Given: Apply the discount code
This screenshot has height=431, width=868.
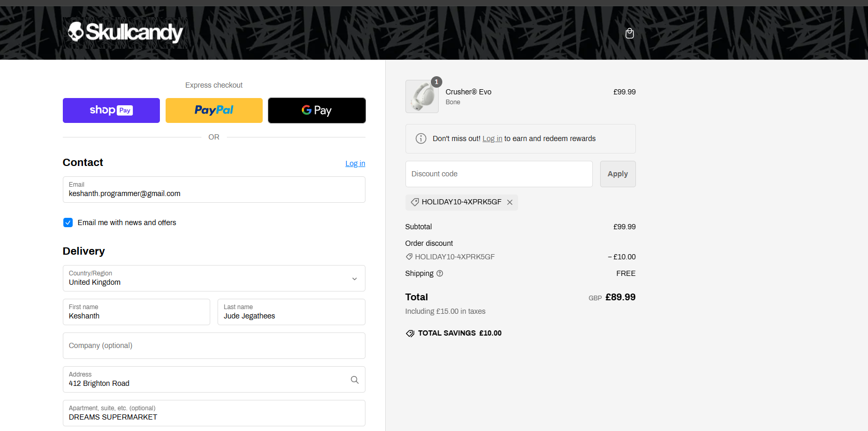Looking at the screenshot, I should 617,174.
